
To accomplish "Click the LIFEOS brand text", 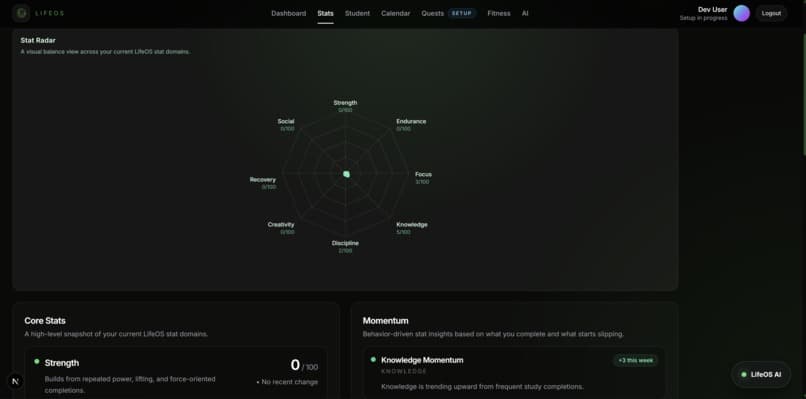I will coord(49,13).
